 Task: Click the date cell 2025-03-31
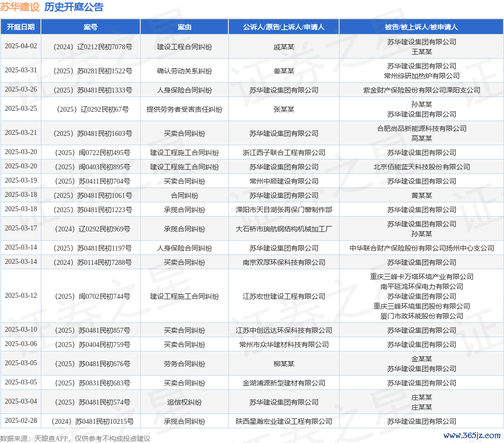[x=21, y=70]
